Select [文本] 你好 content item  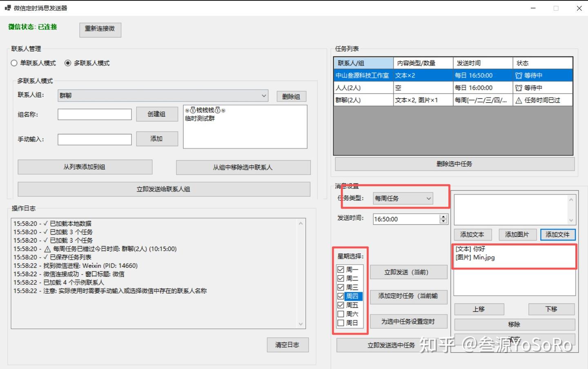coord(470,249)
